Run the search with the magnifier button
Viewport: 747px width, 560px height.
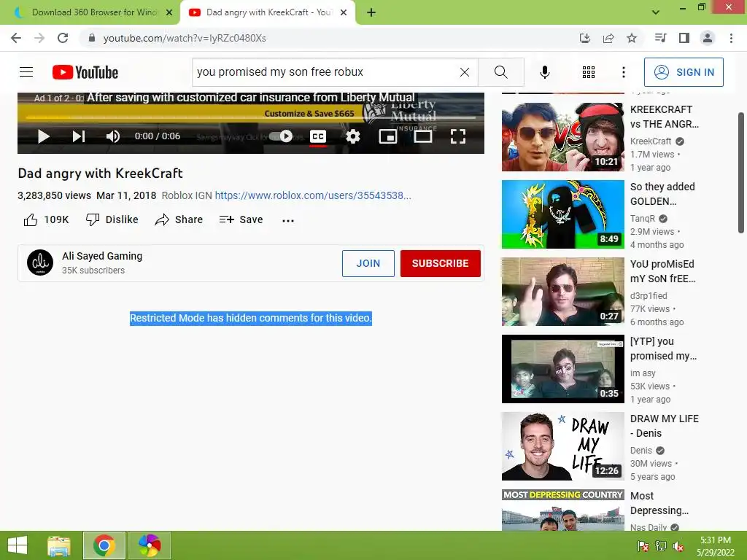tap(500, 72)
